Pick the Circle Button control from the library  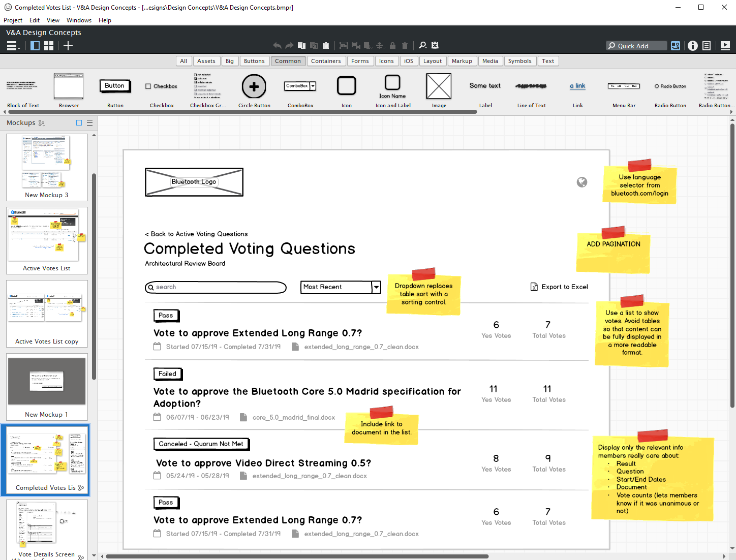click(x=254, y=91)
